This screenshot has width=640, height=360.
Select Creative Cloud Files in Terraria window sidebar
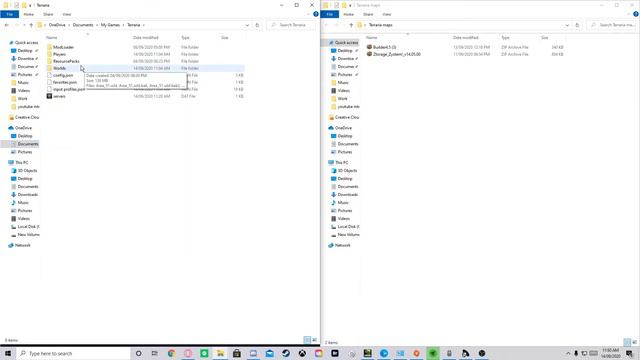(x=24, y=118)
